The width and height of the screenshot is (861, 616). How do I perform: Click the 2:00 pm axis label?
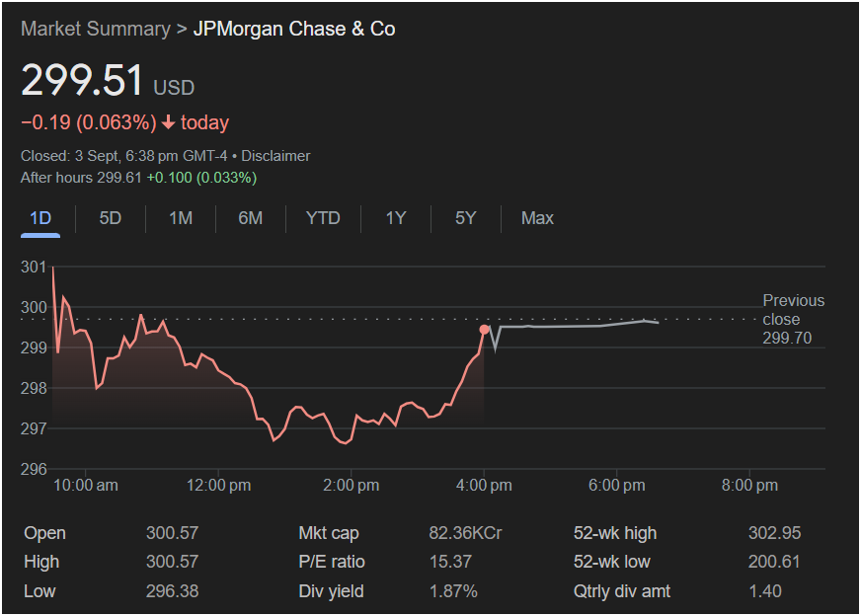pyautogui.click(x=351, y=486)
